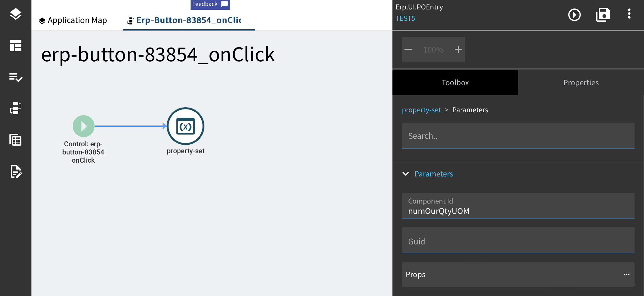Open the Props ellipsis menu
Image resolution: width=644 pixels, height=296 pixels.
click(626, 274)
